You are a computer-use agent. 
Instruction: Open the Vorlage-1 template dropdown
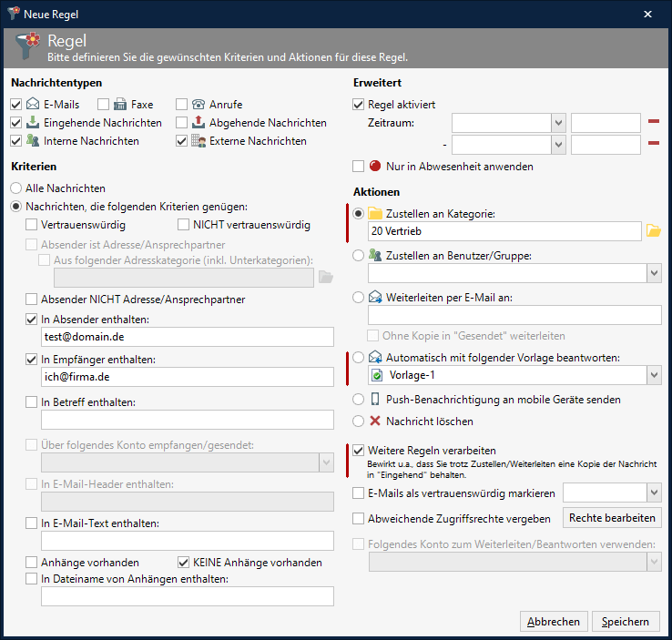point(653,375)
